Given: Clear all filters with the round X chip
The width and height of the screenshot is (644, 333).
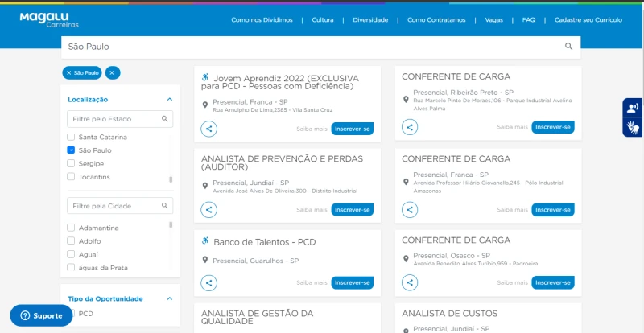Looking at the screenshot, I should 113,72.
